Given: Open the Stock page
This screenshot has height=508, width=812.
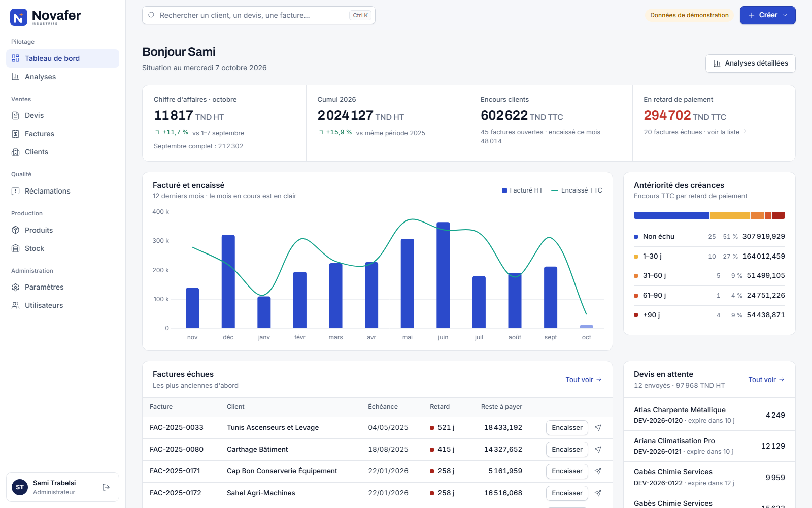Looking at the screenshot, I should (x=62, y=248).
